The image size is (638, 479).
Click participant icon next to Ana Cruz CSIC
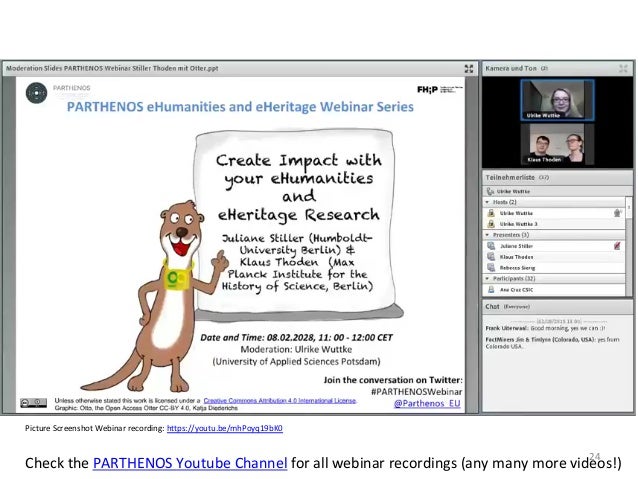[x=491, y=289]
